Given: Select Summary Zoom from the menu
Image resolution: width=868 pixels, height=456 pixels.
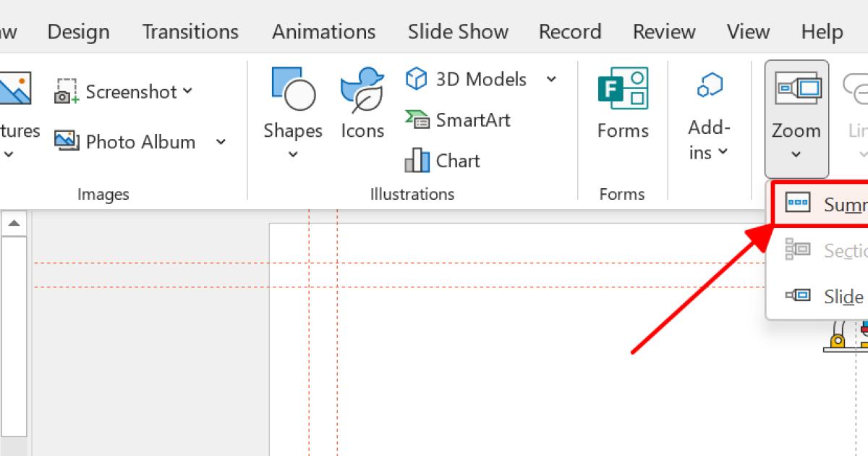Looking at the screenshot, I should (x=839, y=203).
